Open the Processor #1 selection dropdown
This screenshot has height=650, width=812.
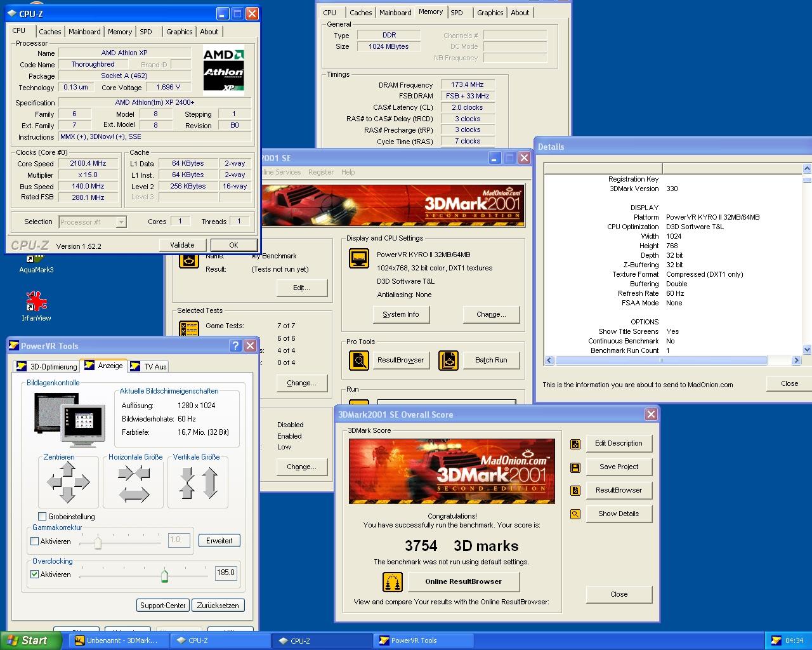click(121, 222)
